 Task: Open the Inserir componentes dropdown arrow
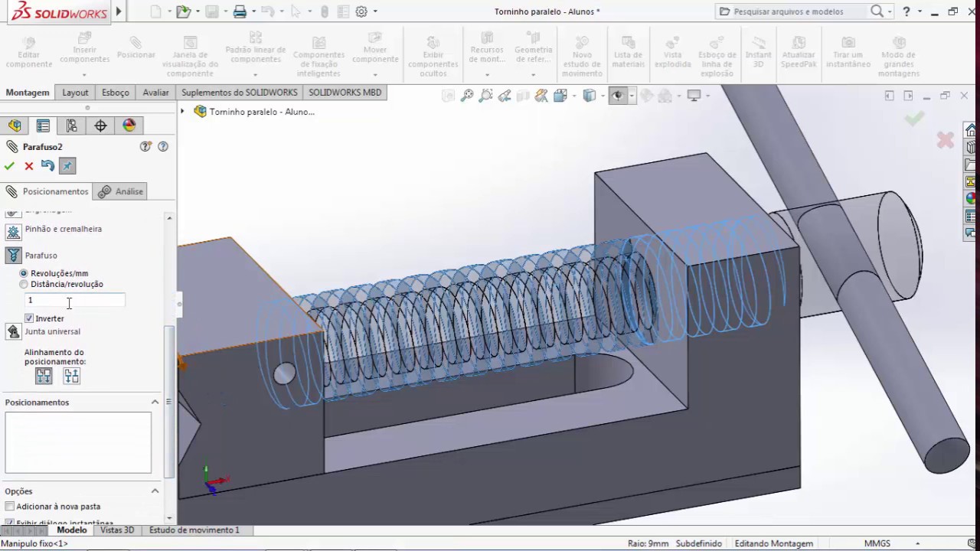84,75
